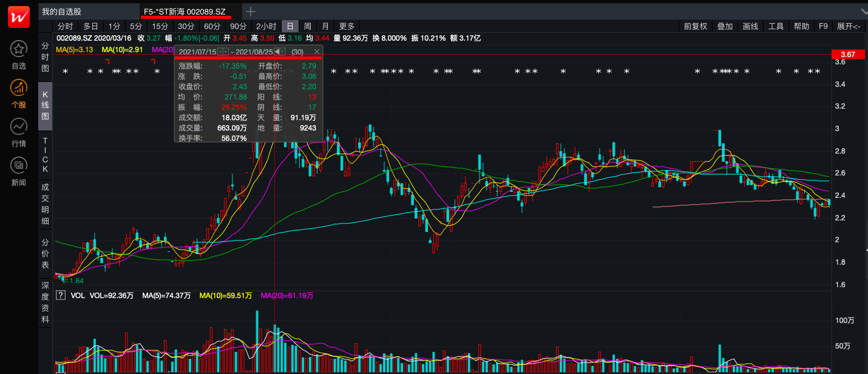
Task: Click 展开<- to expand panel
Action: [849, 26]
